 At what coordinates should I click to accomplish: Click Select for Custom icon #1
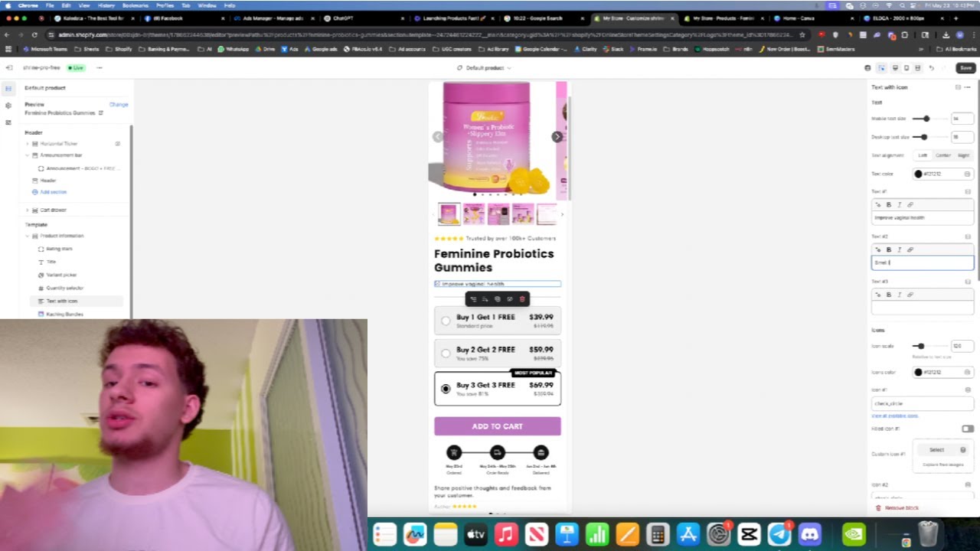pos(936,450)
